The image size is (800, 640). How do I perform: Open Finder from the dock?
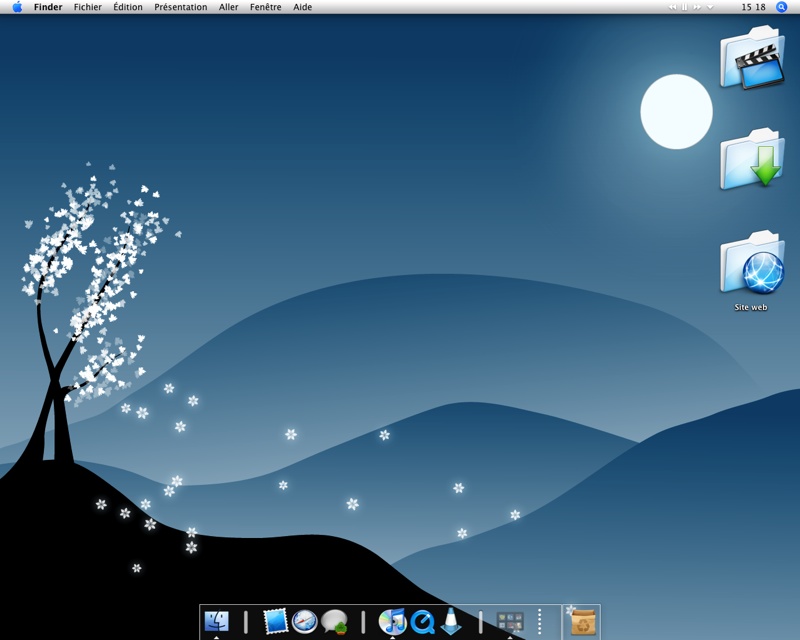click(216, 621)
